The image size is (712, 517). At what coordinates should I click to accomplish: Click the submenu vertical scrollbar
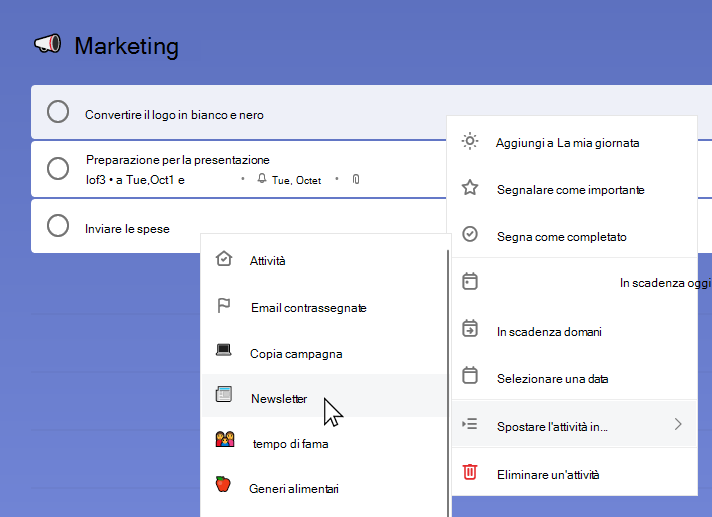point(448,383)
